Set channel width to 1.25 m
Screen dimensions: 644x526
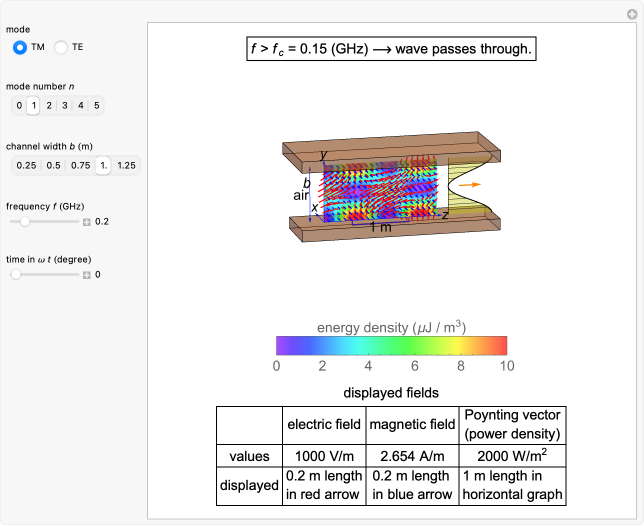[126, 165]
